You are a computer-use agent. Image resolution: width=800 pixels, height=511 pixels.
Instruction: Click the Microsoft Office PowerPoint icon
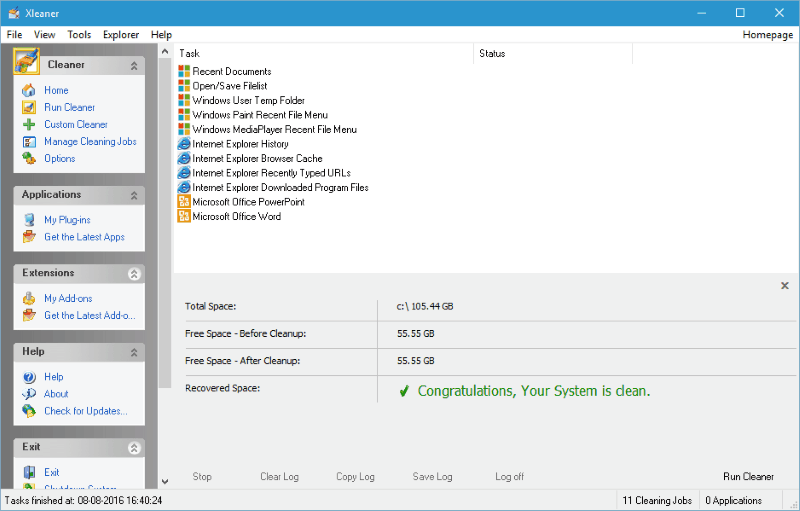click(x=184, y=202)
